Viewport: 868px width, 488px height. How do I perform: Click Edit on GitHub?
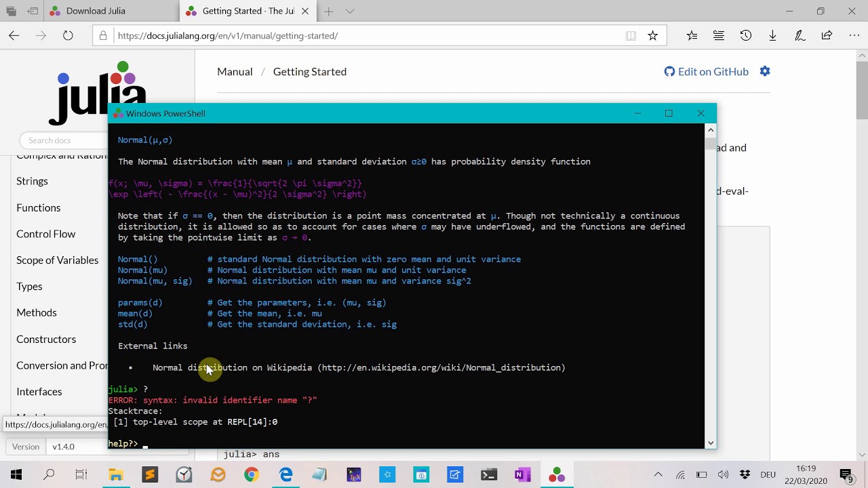(707, 71)
